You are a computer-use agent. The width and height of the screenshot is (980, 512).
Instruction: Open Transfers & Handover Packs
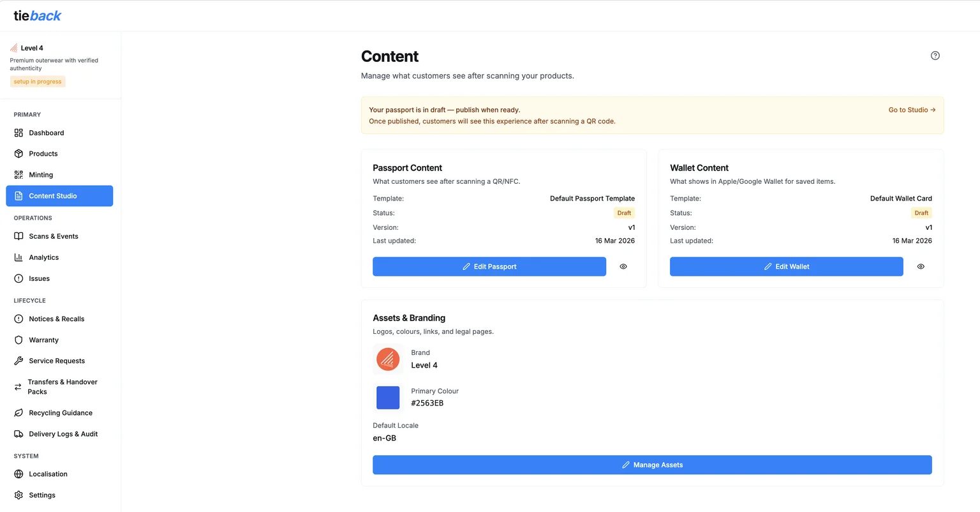63,386
